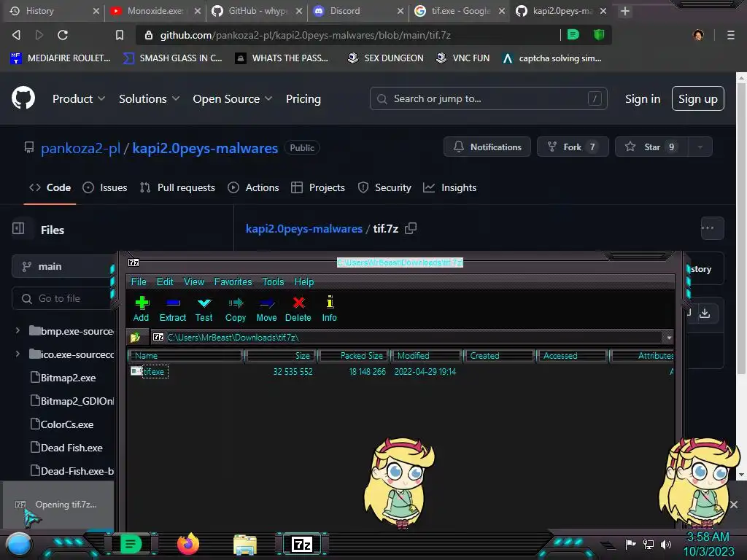Click the address bar URL
Screen dimensions: 747x560
coord(306,35)
